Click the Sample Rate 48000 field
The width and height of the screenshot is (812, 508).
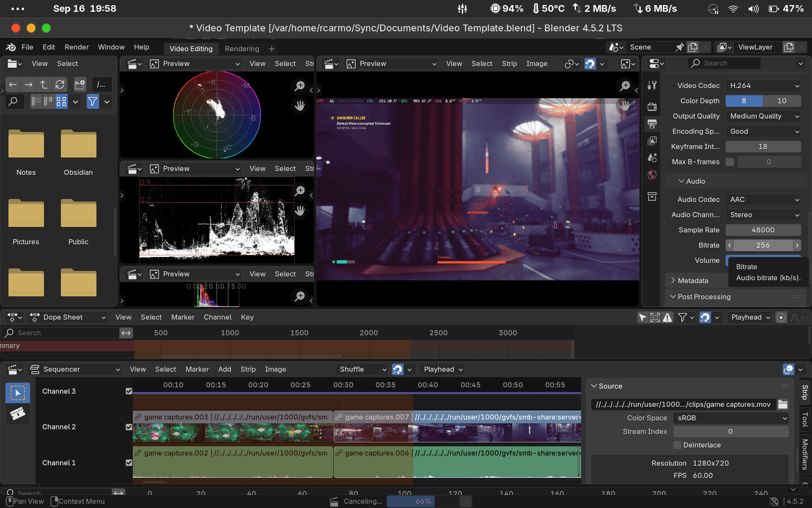[763, 230]
